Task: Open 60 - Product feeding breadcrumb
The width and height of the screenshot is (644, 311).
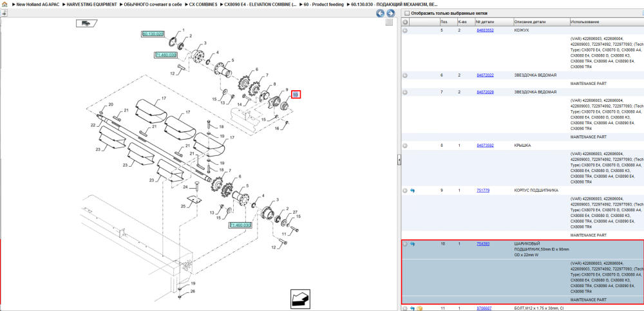Action: pos(324,4)
